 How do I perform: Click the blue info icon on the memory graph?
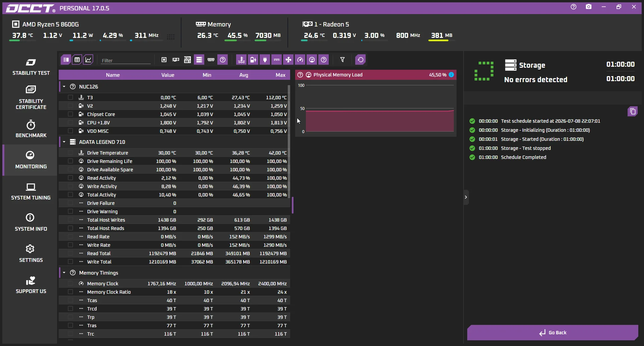[451, 75]
